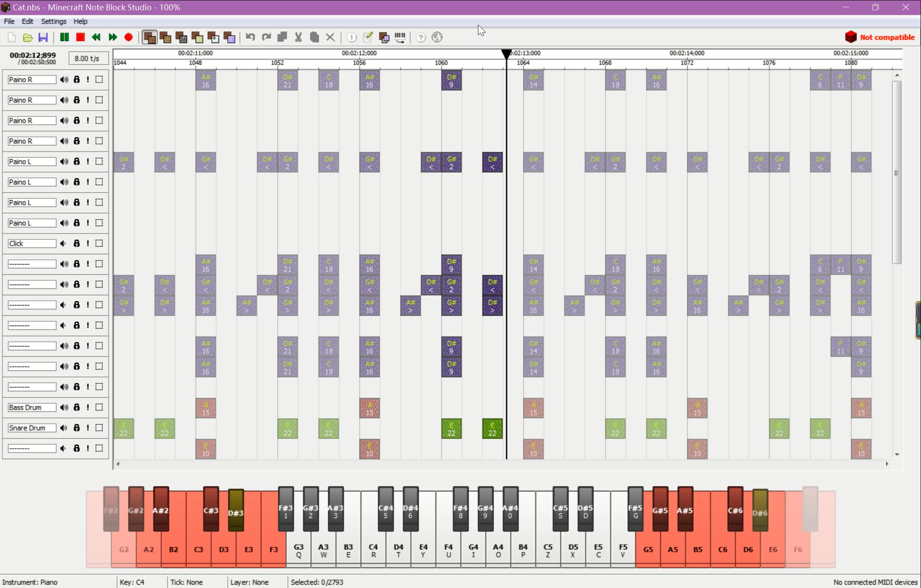
Task: Pause playback with the green pause button
Action: [64, 38]
